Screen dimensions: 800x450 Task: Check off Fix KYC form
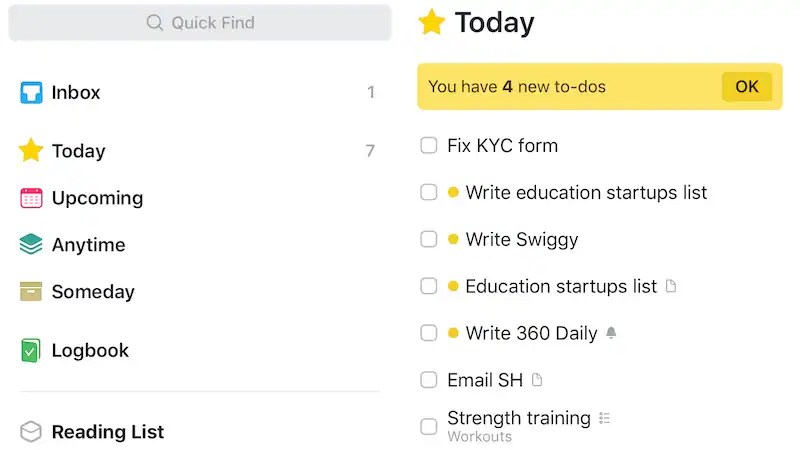[x=429, y=146]
